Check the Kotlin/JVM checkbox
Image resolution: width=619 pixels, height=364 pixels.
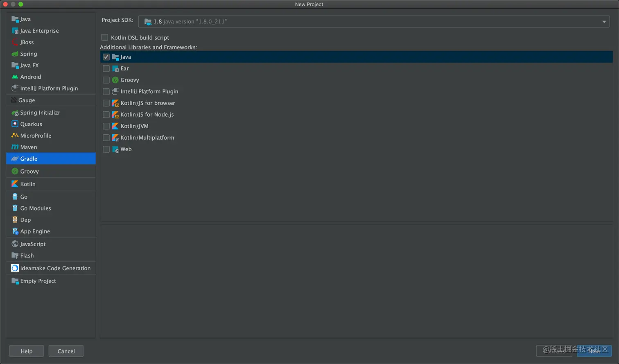click(106, 126)
